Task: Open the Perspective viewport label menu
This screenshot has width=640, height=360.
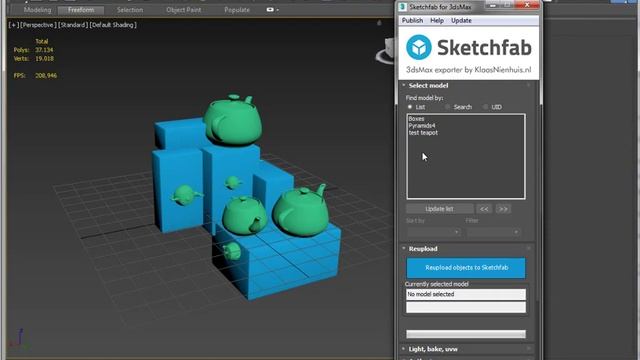Action: (38, 25)
